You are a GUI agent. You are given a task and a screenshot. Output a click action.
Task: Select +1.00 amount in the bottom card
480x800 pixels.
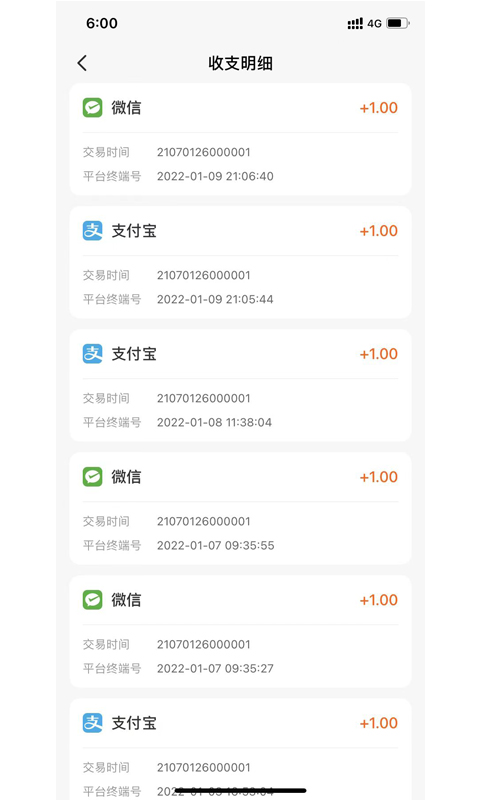(378, 722)
